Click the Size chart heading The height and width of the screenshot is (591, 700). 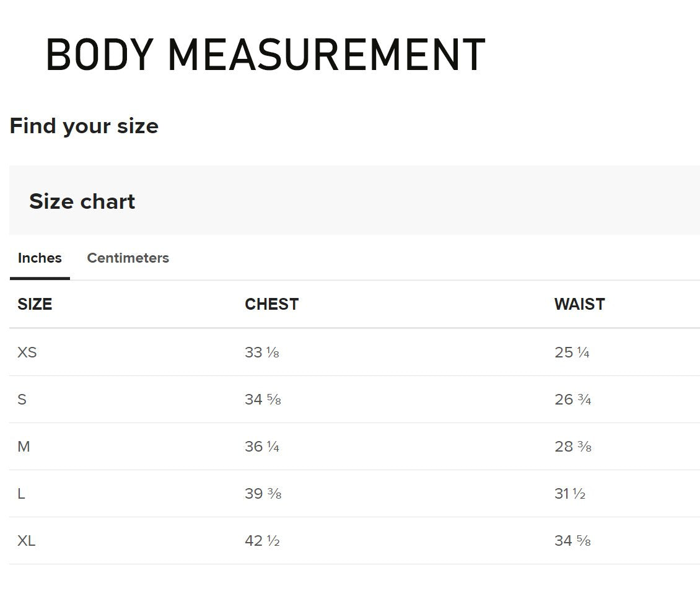[x=82, y=201]
